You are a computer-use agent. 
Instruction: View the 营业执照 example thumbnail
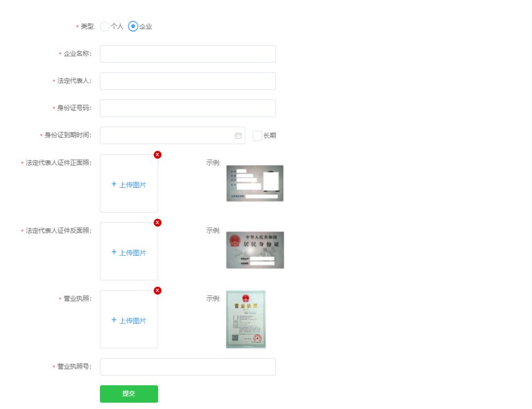pyautogui.click(x=246, y=318)
